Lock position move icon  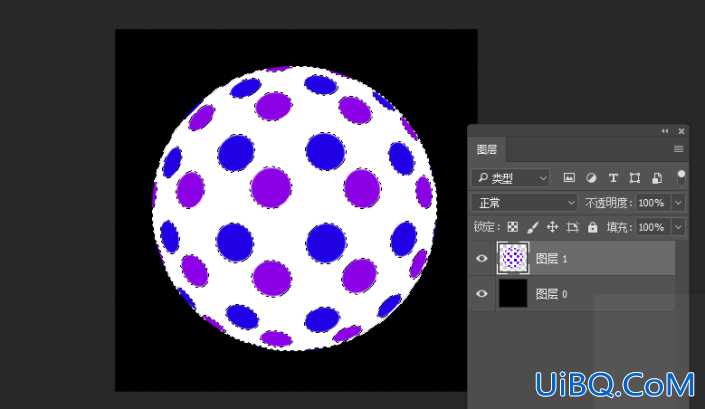tap(552, 227)
